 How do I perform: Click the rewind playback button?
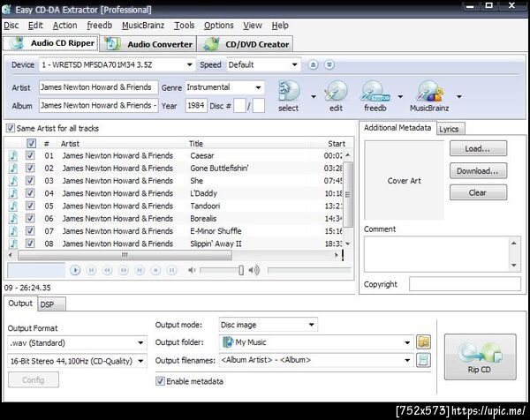pyautogui.click(x=108, y=270)
